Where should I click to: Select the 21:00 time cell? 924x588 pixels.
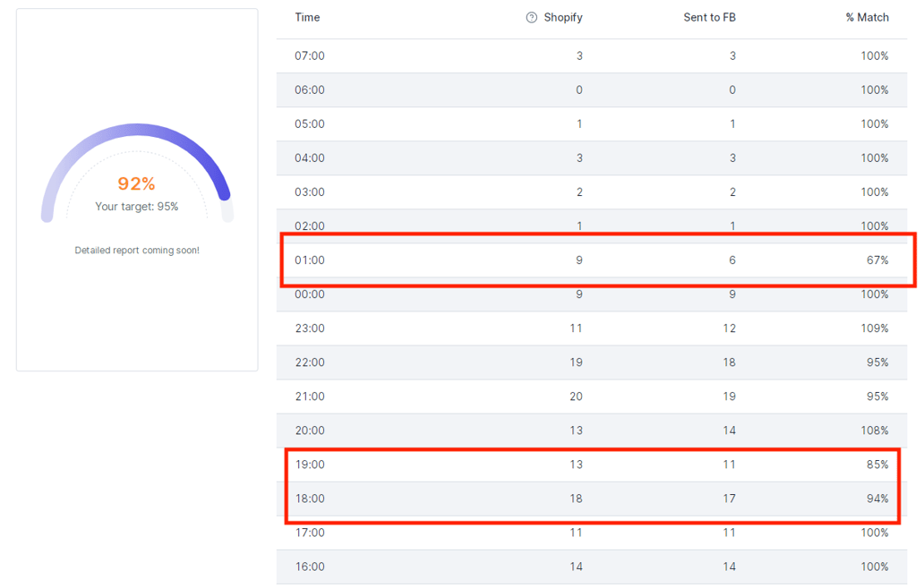pos(310,396)
